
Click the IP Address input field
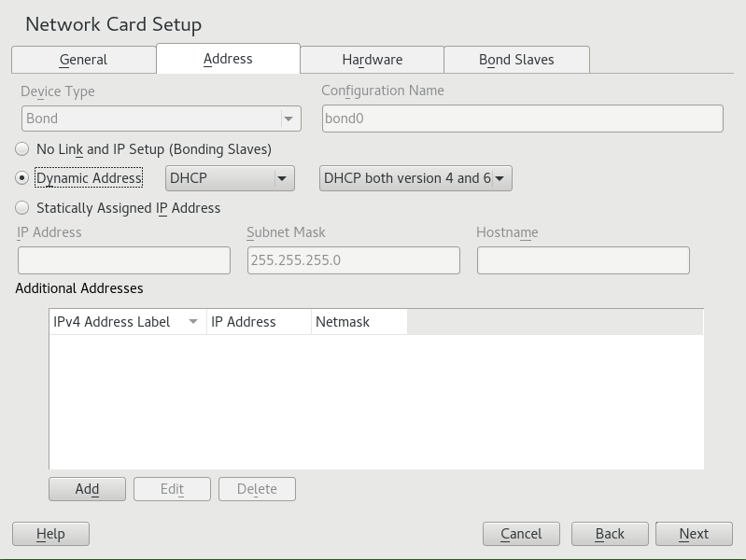(x=124, y=260)
